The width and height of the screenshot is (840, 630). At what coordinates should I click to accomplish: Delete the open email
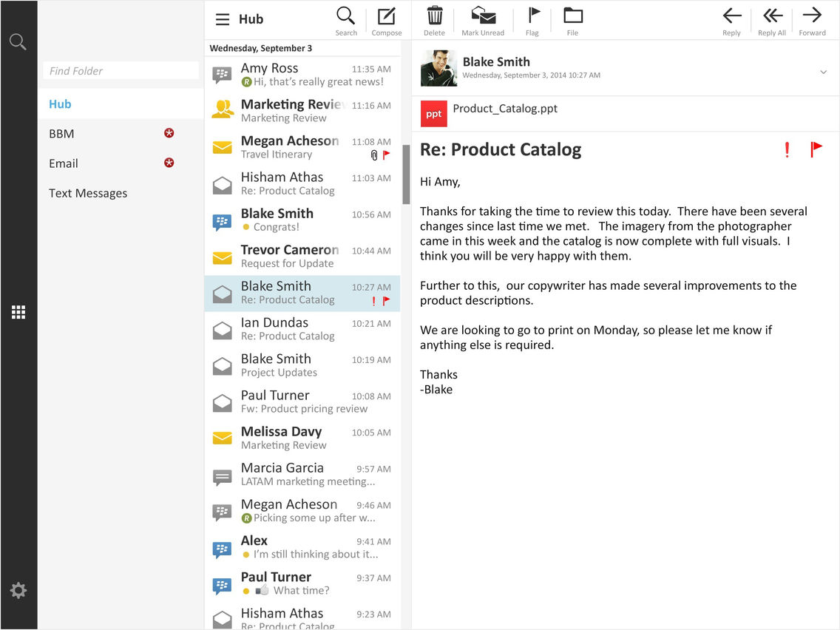435,21
